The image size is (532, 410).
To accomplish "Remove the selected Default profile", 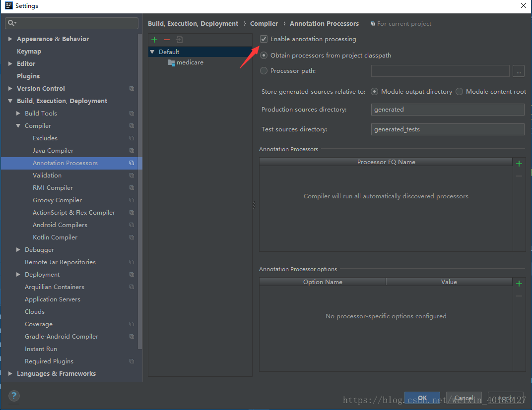I will pos(167,39).
